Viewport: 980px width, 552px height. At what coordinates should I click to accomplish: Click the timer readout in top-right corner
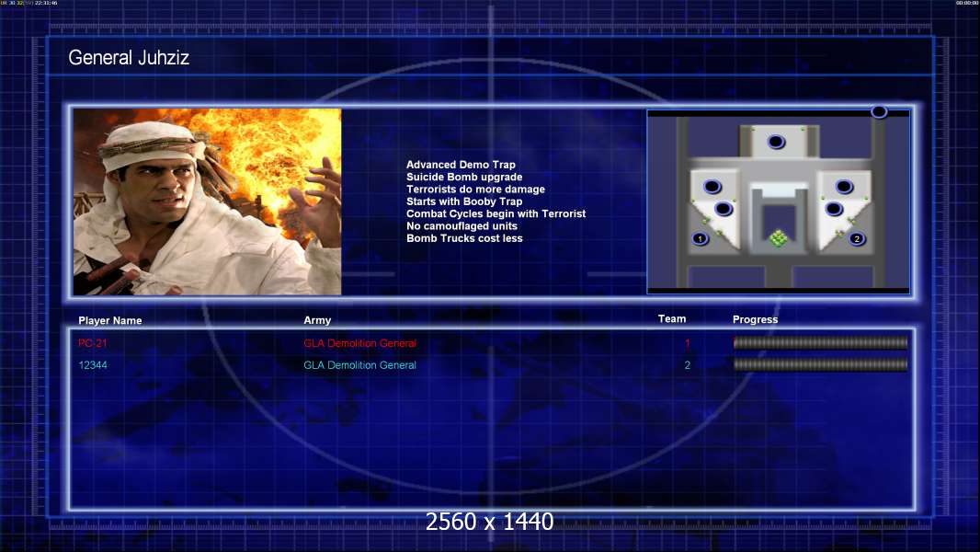tap(967, 3)
